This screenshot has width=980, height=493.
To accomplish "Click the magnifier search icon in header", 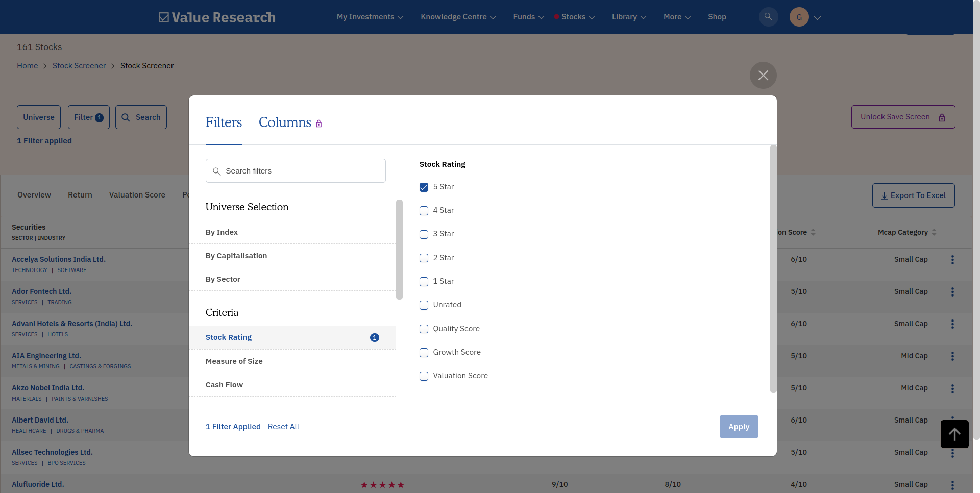I will point(768,17).
